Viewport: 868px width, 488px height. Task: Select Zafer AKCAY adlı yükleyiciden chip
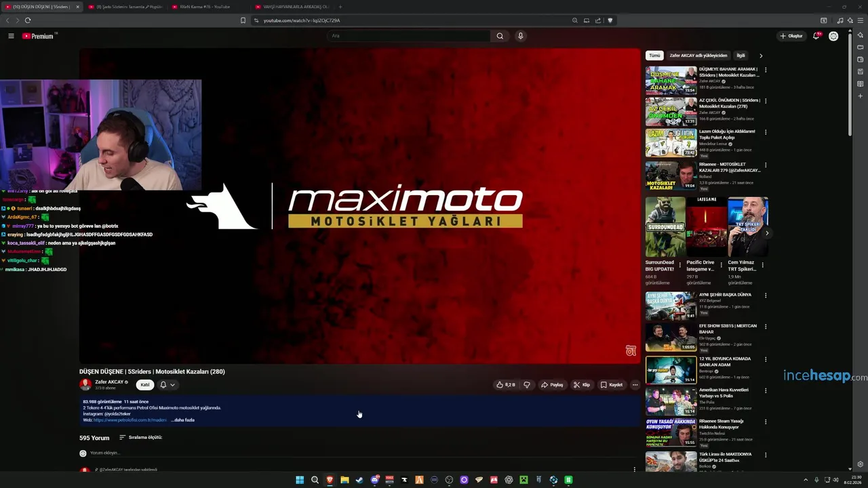[698, 56]
